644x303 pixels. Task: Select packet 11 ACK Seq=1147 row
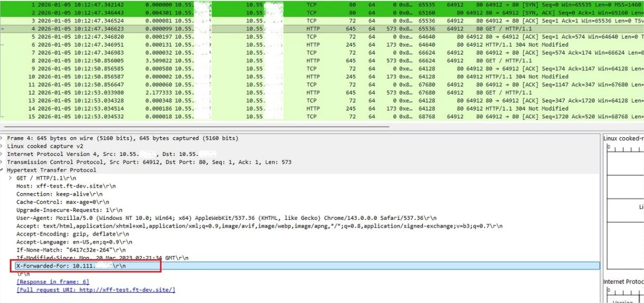point(322,84)
